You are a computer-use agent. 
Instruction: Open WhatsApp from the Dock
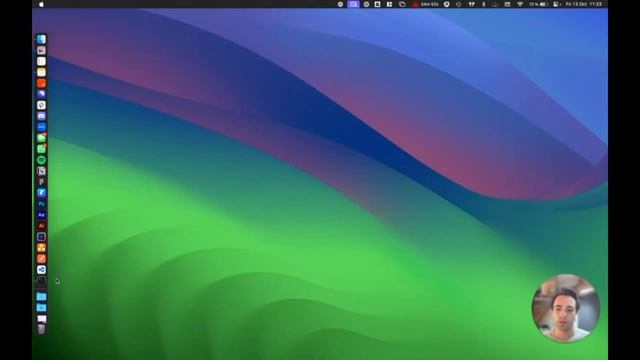41,149
